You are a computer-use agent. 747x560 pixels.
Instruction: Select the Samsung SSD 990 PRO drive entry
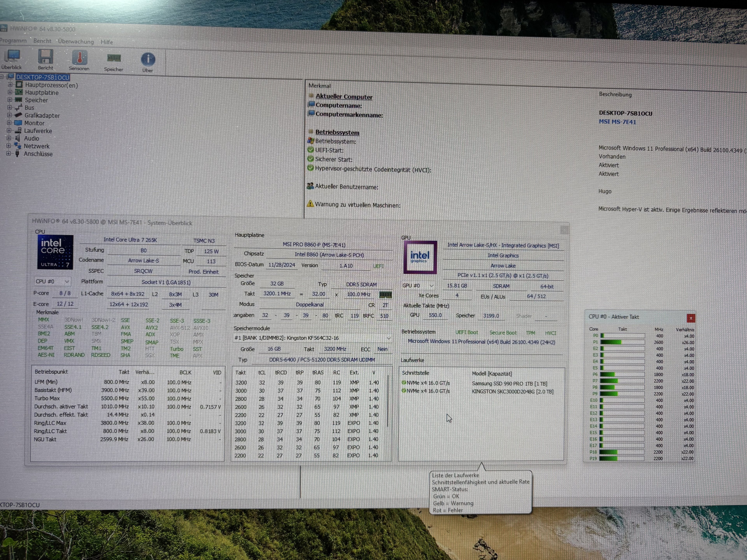point(509,384)
